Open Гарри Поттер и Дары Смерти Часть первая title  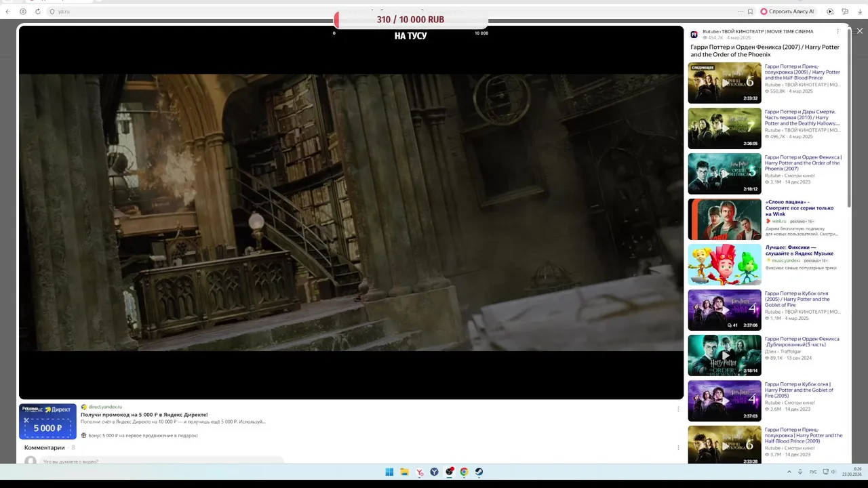coord(802,117)
